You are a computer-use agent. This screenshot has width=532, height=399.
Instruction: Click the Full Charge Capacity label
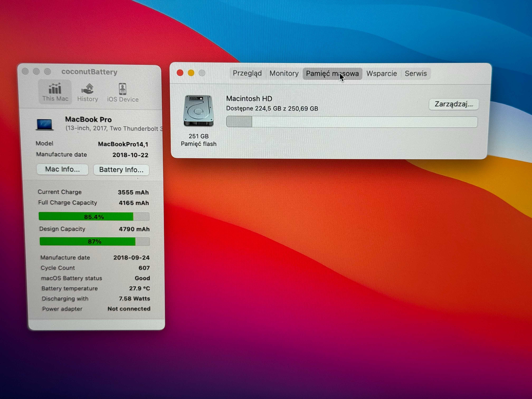[68, 203]
